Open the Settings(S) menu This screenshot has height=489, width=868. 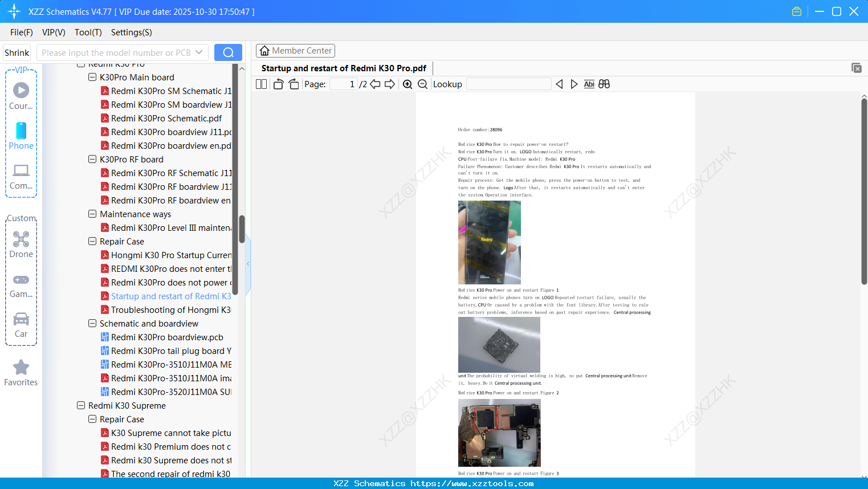pyautogui.click(x=132, y=32)
